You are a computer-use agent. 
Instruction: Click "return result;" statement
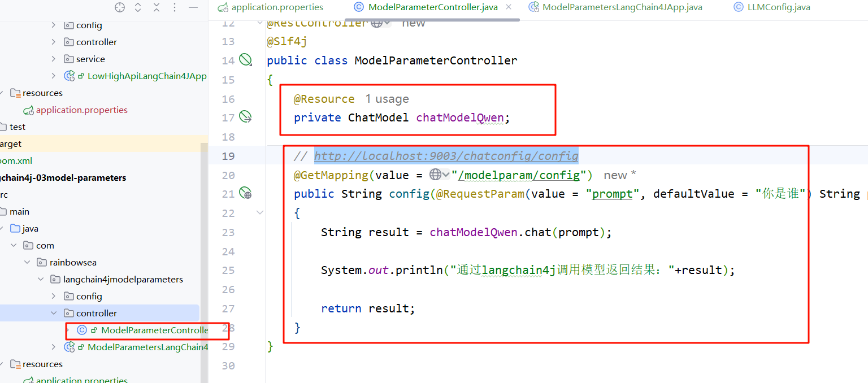point(368,308)
